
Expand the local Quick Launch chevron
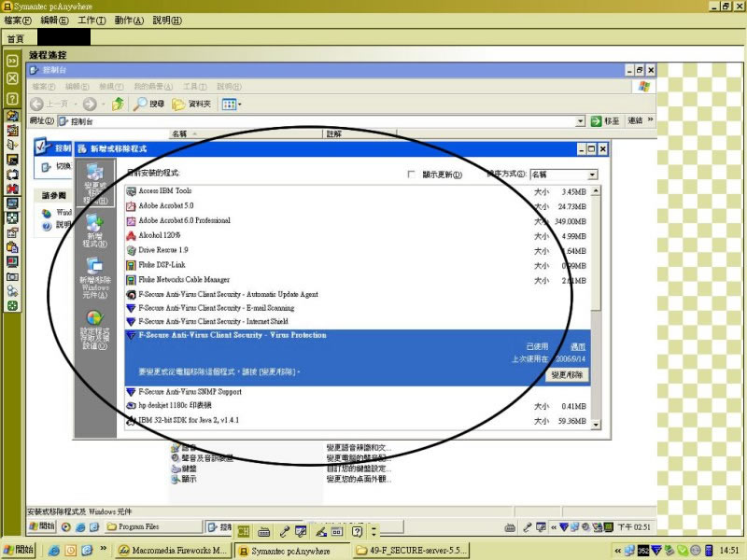(x=104, y=549)
